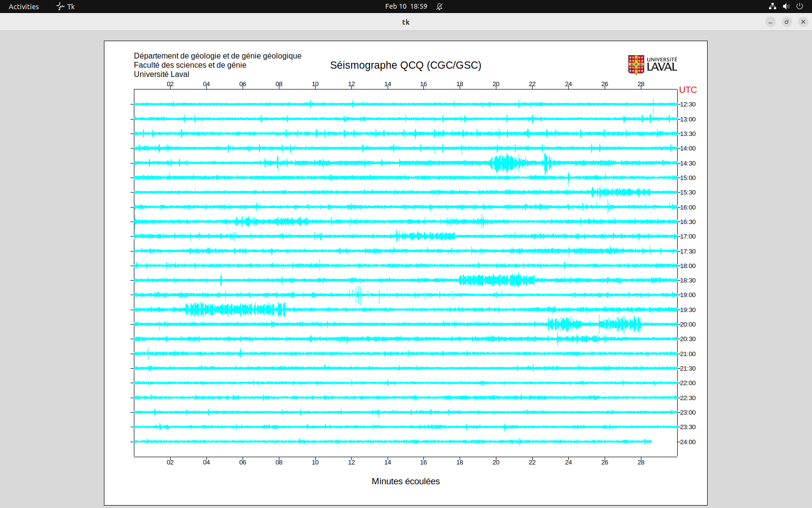
Task: Click the Tk feather icon in top bar
Action: (60, 6)
